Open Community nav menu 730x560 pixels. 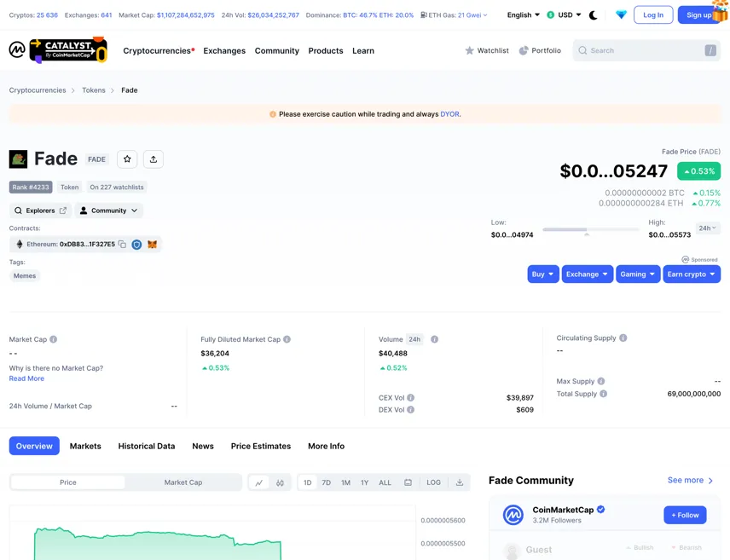pos(277,51)
